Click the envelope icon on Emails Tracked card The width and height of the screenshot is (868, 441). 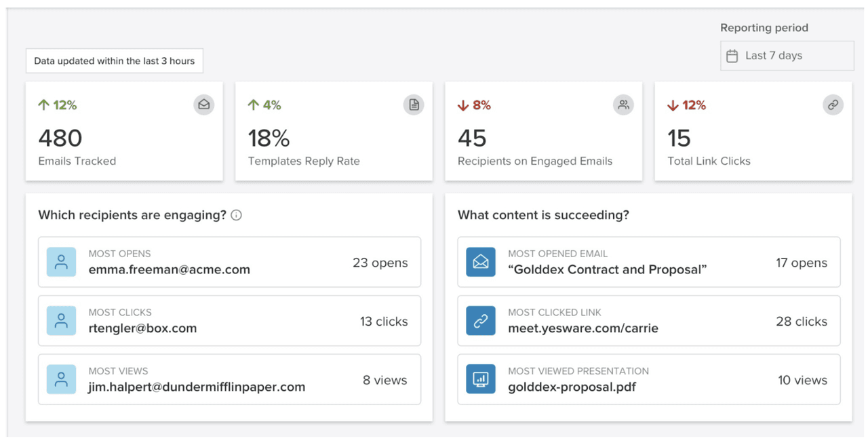[x=203, y=104]
